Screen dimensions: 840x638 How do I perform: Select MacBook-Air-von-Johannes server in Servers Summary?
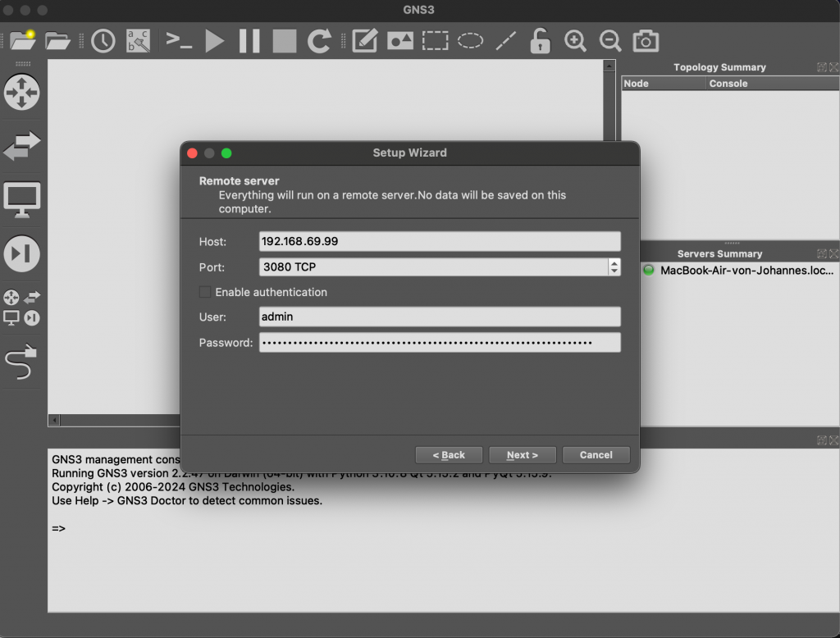pos(740,270)
